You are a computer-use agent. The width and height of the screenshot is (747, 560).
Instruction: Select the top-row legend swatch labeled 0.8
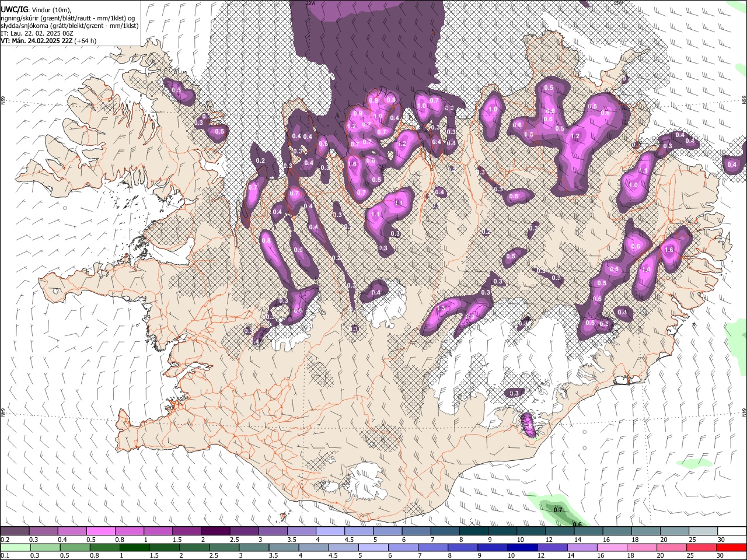pyautogui.click(x=130, y=531)
